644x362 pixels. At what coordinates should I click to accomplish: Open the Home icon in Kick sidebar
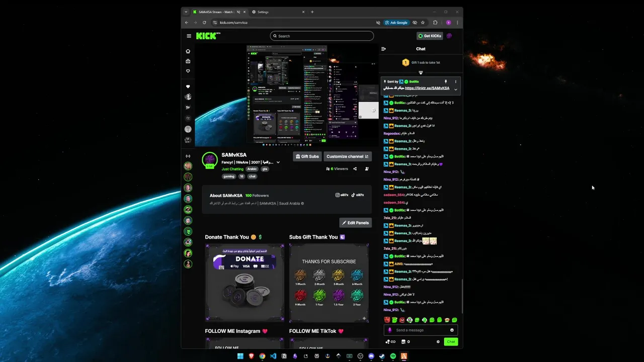click(x=188, y=51)
